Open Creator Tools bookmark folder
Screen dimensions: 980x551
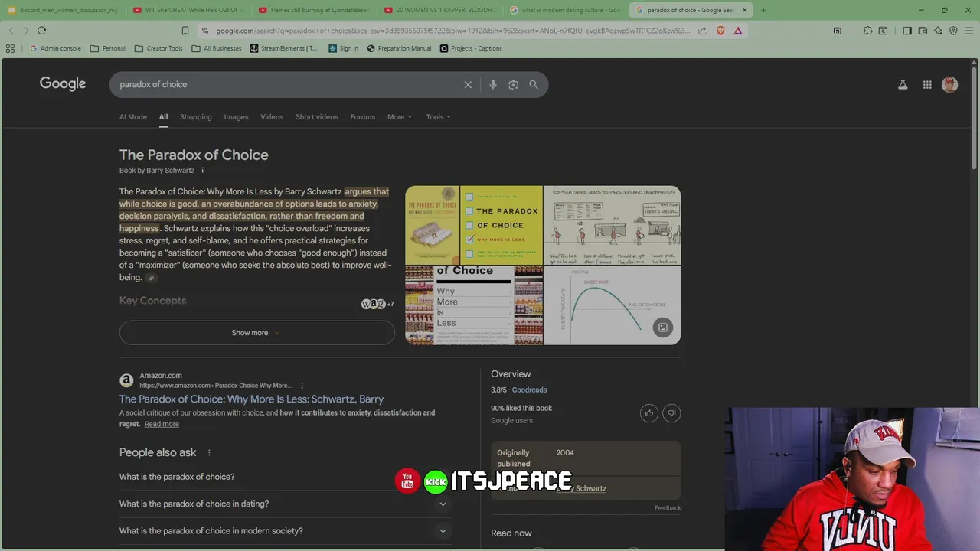(x=158, y=48)
